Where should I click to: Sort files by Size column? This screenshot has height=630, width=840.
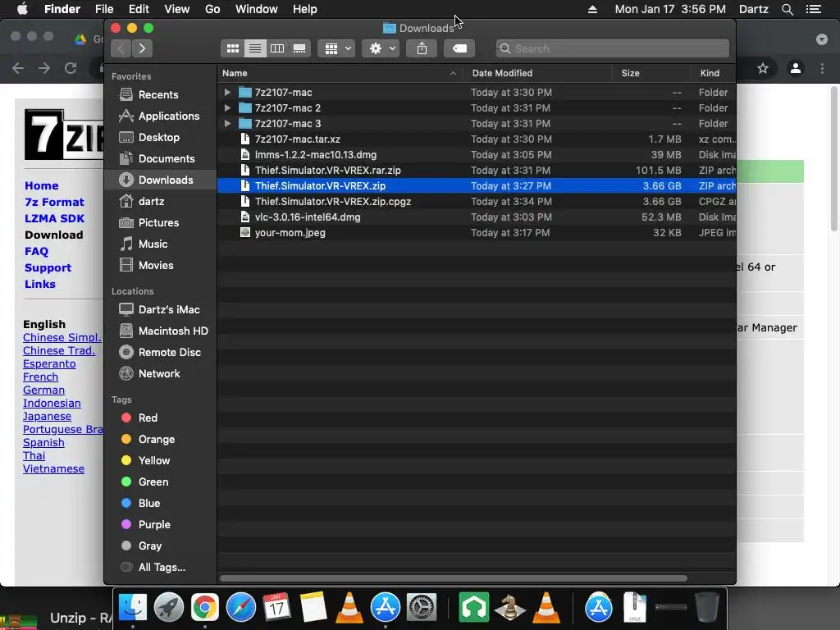click(x=651, y=73)
